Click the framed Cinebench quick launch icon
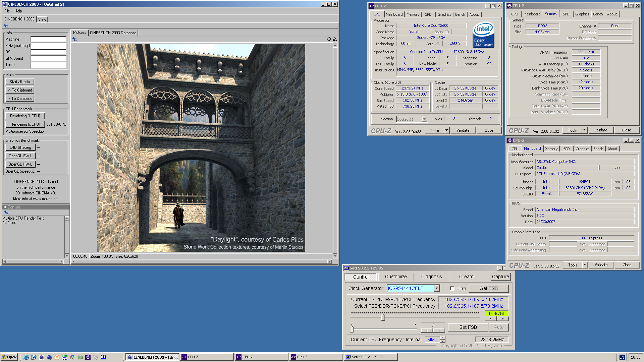 (41, 357)
